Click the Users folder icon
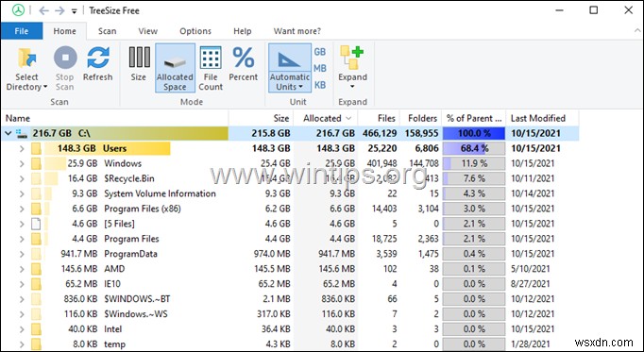This screenshot has width=644, height=352. 36,148
